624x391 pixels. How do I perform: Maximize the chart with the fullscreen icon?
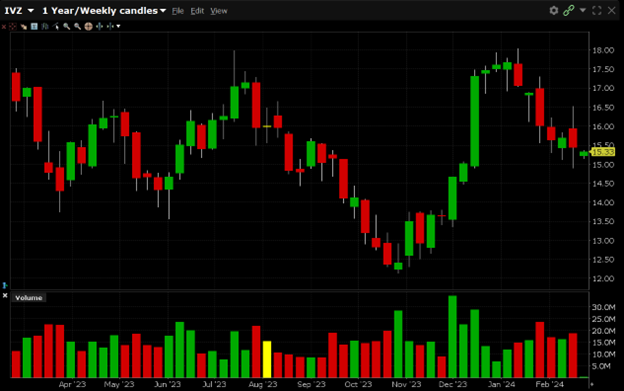tap(597, 10)
